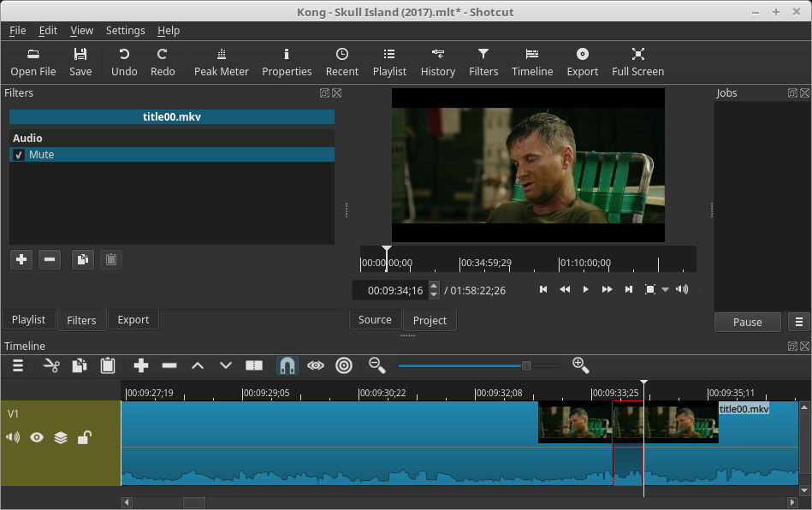Open the View menu

click(x=82, y=31)
